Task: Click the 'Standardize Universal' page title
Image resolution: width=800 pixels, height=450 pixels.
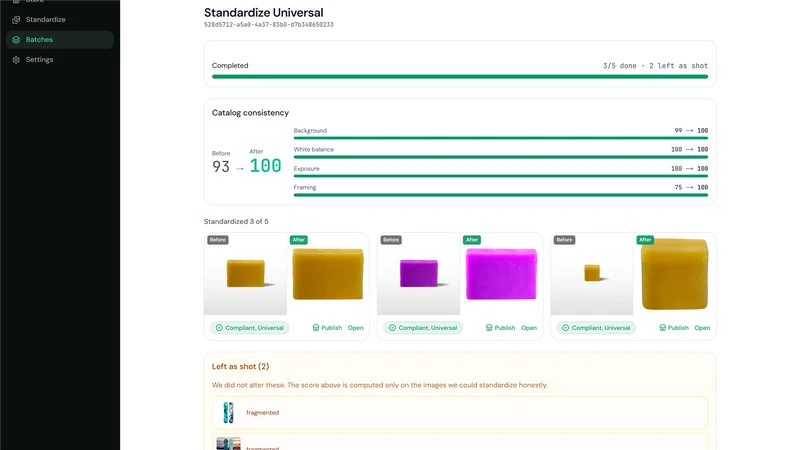Action: [263, 12]
